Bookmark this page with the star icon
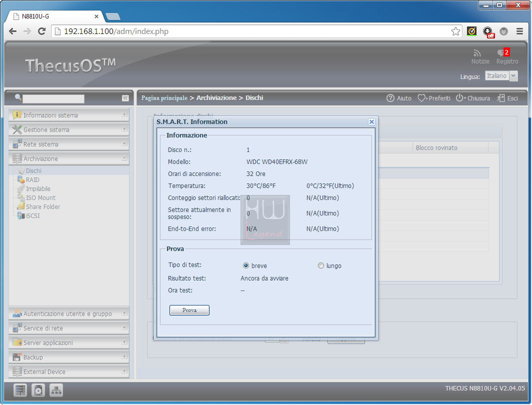Image resolution: width=532 pixels, height=405 pixels. (455, 31)
